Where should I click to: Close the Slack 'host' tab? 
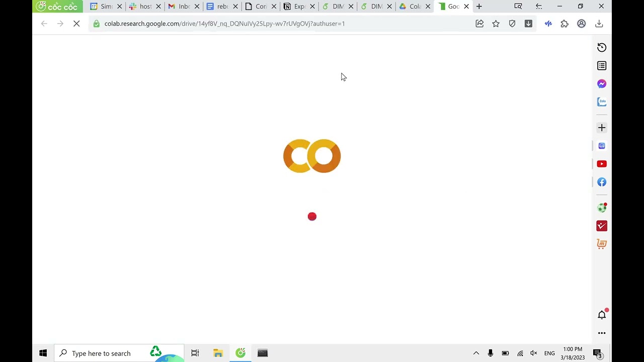point(158,7)
